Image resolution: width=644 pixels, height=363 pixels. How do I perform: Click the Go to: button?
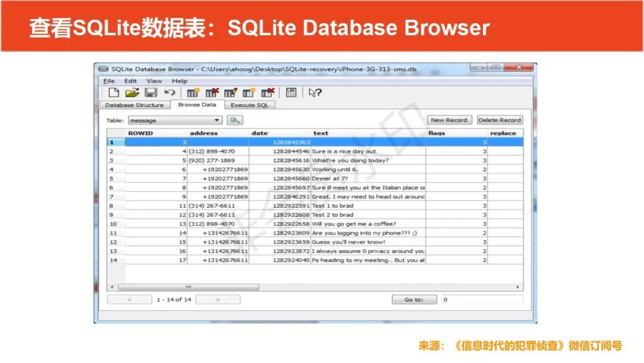[414, 300]
